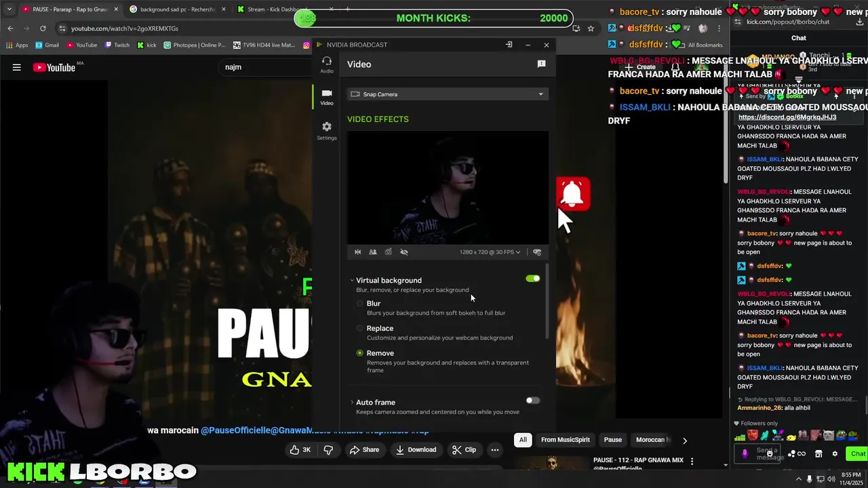Viewport: 868px width, 488px height.
Task: Switch to the background sad pc Google tab
Action: (x=178, y=9)
